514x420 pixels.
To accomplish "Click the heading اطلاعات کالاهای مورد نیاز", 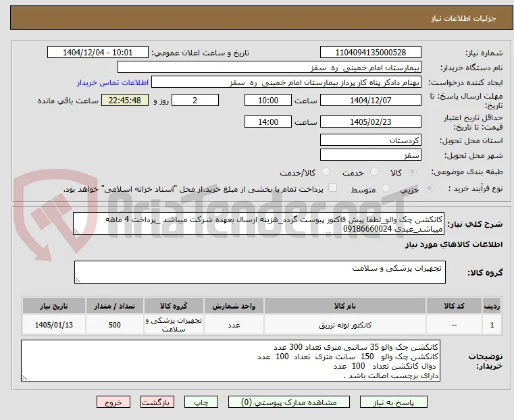I will pos(454,244).
